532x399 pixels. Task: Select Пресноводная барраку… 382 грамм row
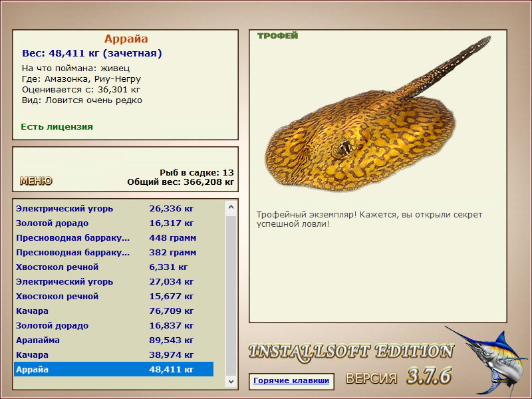[114, 252]
